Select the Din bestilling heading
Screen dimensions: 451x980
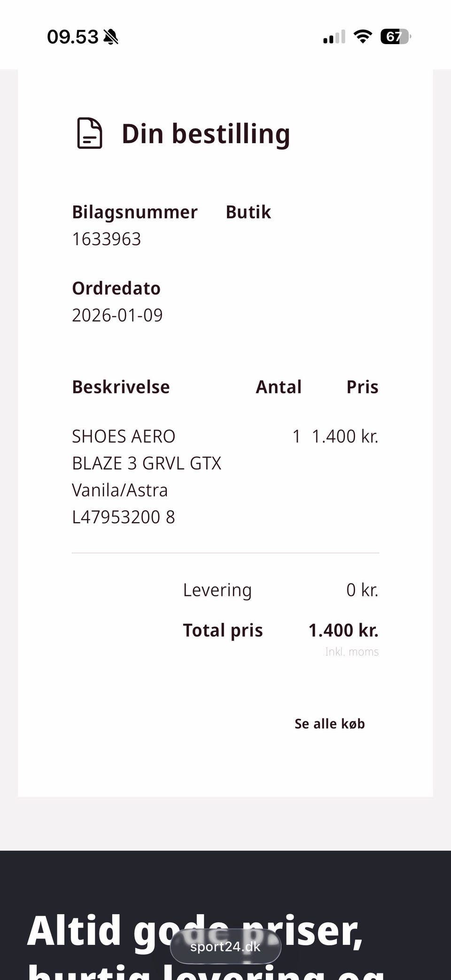point(206,134)
